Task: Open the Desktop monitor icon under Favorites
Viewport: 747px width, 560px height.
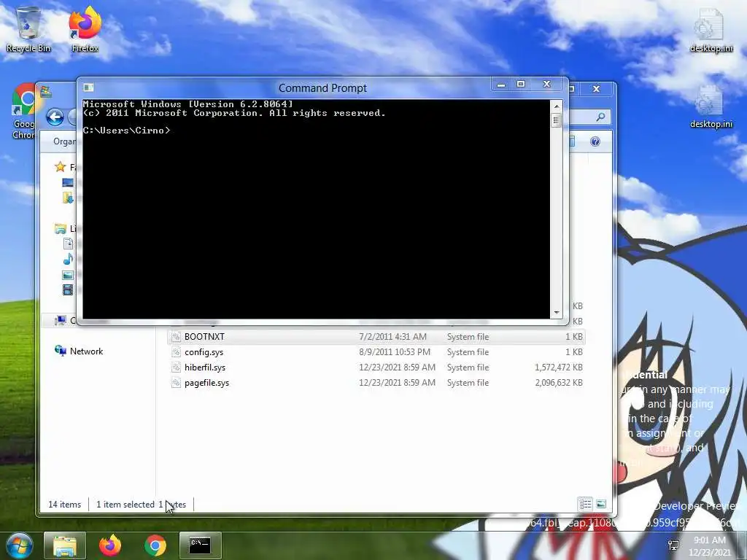Action: (68, 182)
